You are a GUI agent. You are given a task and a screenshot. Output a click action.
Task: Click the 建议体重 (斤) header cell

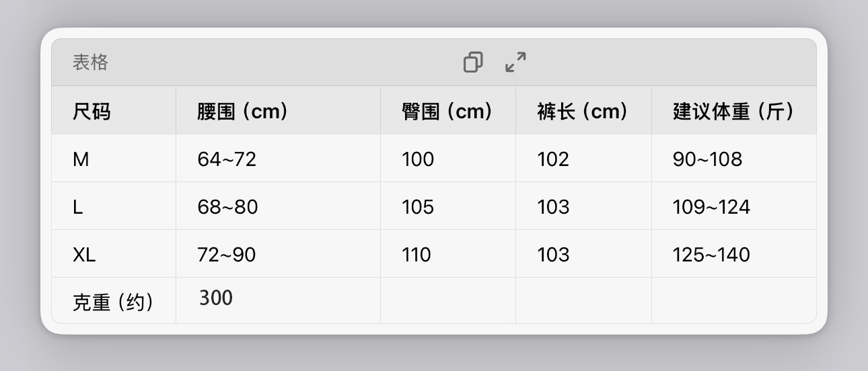click(x=733, y=111)
